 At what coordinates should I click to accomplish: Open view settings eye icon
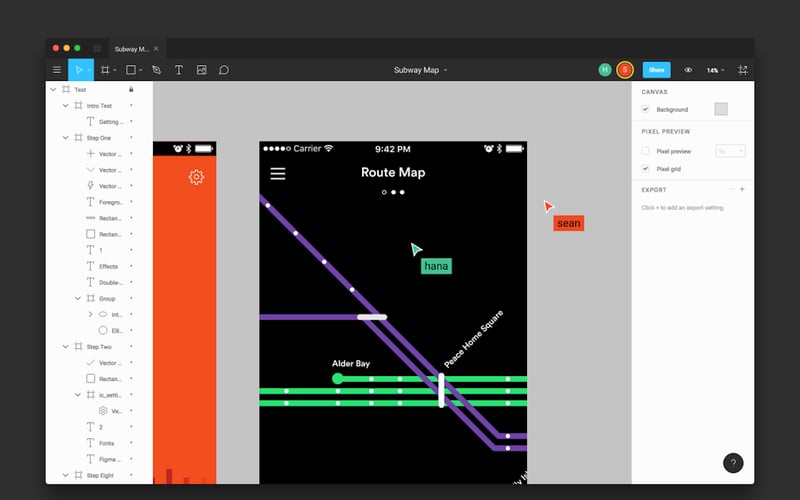688,70
